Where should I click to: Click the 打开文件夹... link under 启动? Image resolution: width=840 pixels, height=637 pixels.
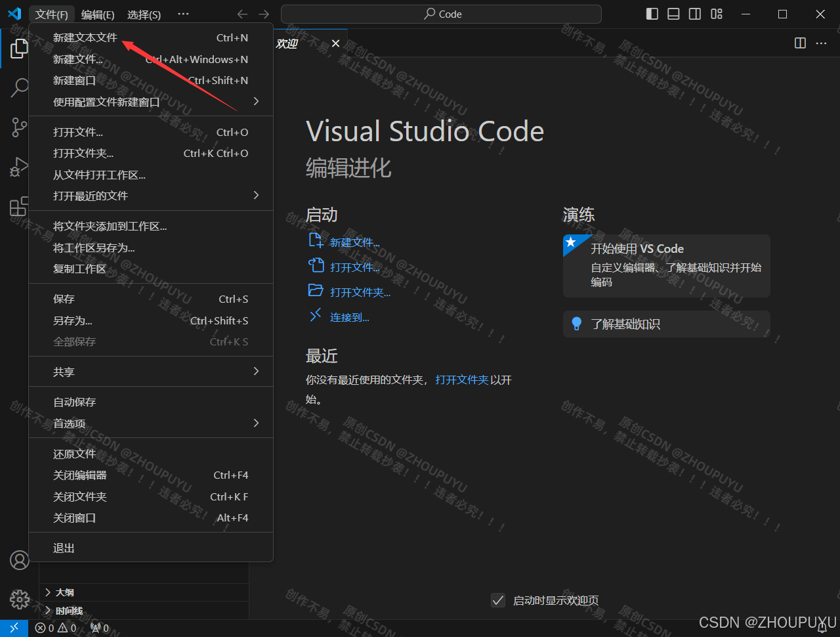click(360, 292)
